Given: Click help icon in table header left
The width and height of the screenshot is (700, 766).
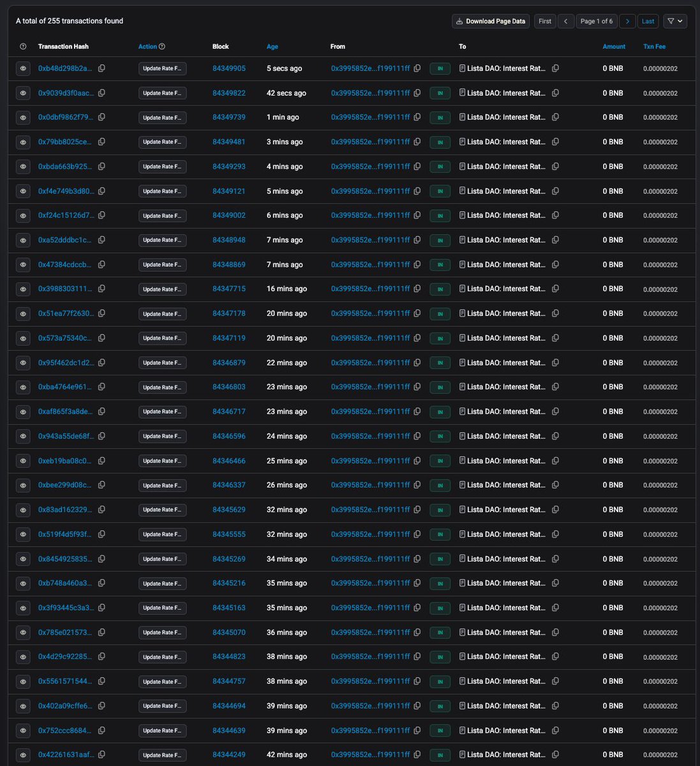Looking at the screenshot, I should (23, 47).
